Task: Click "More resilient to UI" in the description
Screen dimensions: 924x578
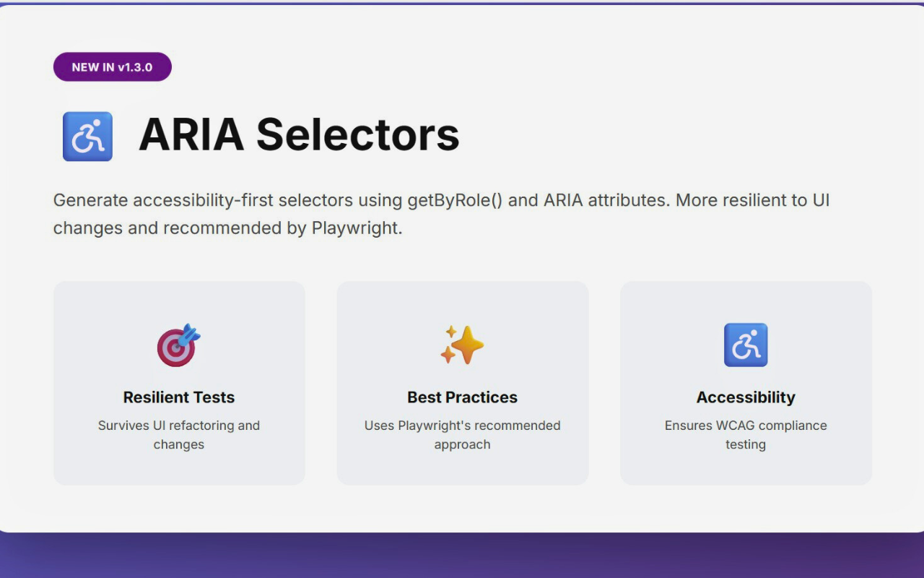Action: coord(752,200)
